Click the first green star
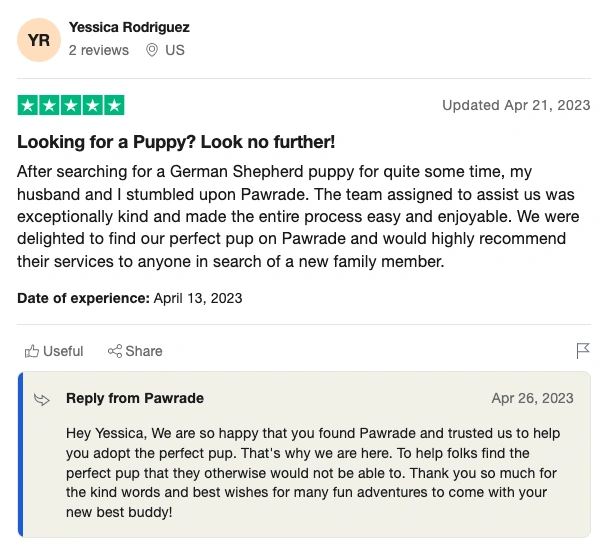The image size is (610, 549). [x=28, y=105]
